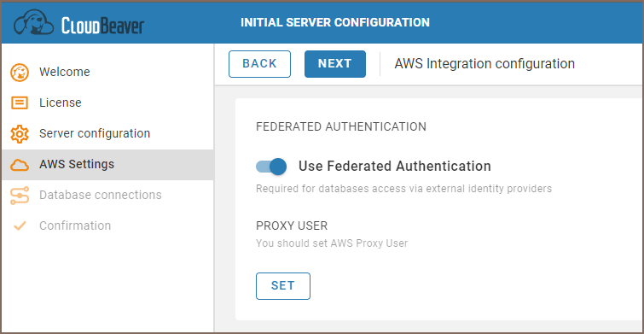Click the NEXT button
644x334 pixels.
point(335,64)
